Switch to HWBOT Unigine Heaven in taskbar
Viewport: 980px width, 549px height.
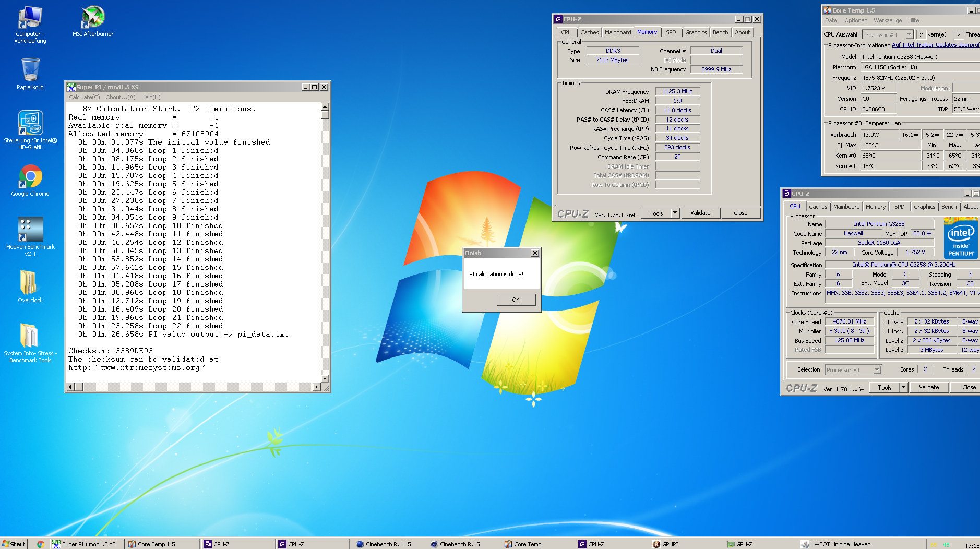point(836,544)
